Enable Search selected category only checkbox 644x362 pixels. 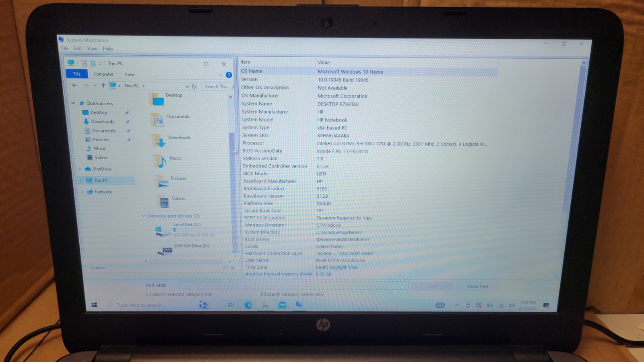pyautogui.click(x=149, y=294)
